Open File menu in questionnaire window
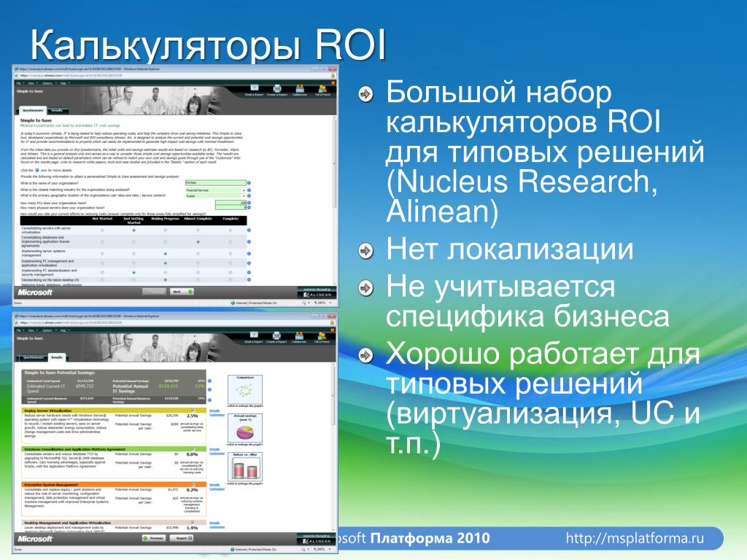This screenshot has height=560, width=747. click(x=20, y=83)
